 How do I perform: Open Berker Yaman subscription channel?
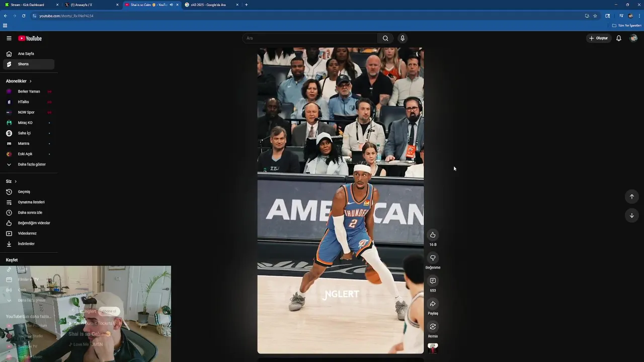29,92
